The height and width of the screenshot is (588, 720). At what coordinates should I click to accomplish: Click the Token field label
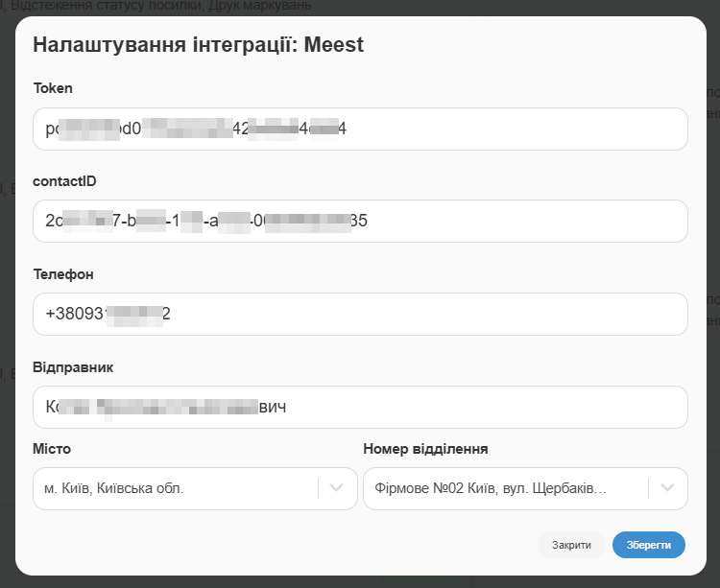click(x=53, y=88)
